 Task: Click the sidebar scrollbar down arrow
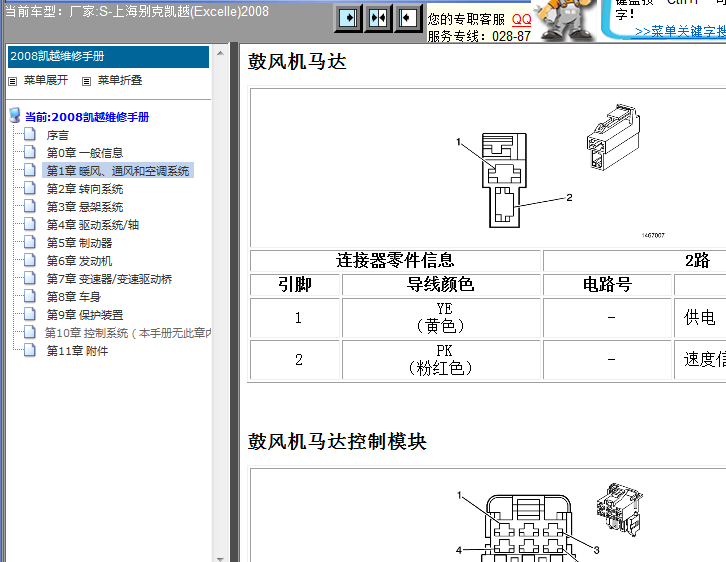pos(220,559)
